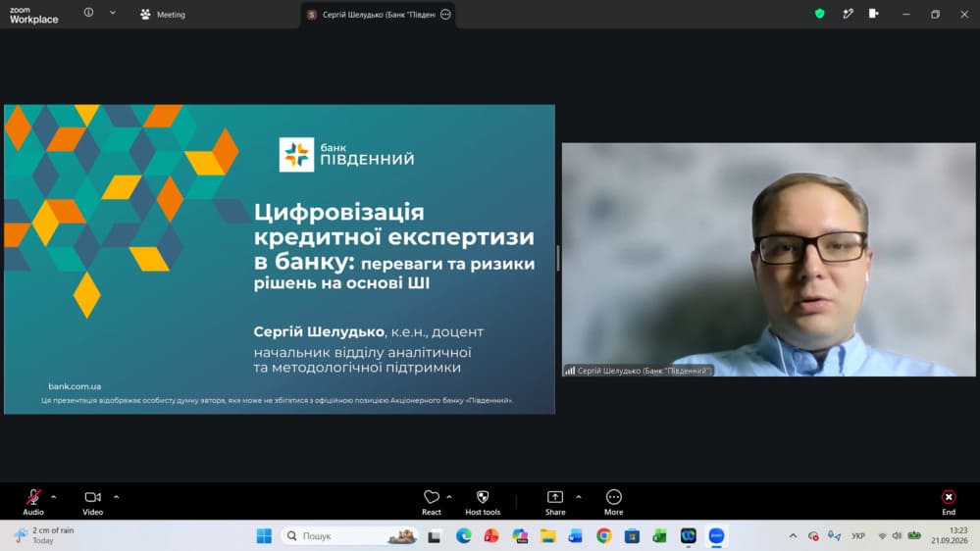
Task: Mute or unmute the Audio microphone
Action: click(x=33, y=502)
